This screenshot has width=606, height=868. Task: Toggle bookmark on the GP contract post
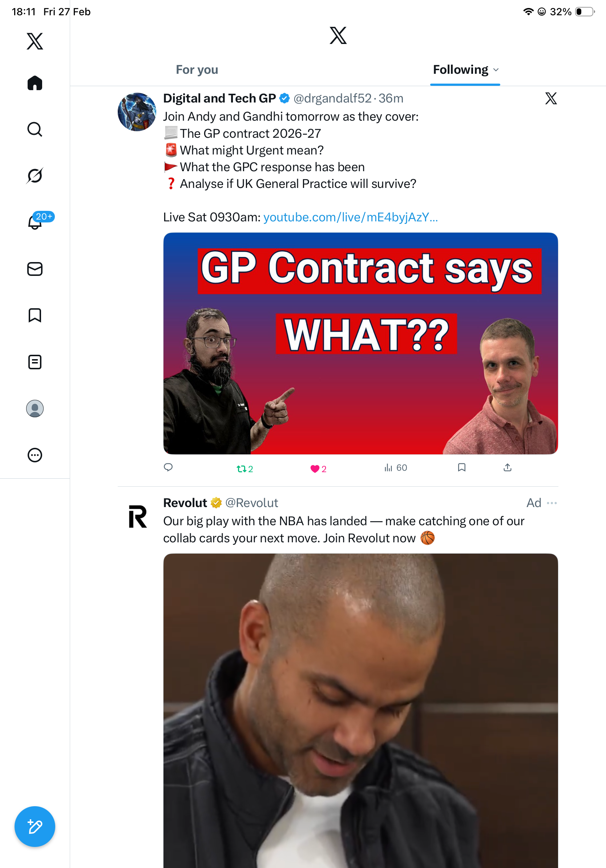click(x=462, y=468)
